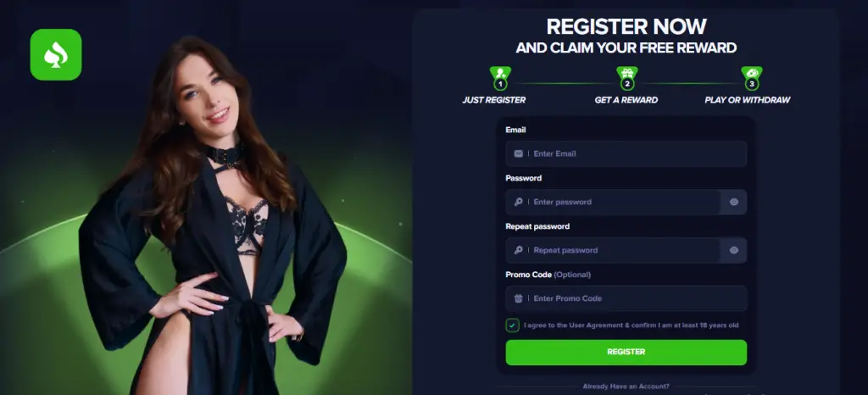Click the key icon in Password field
The width and height of the screenshot is (868, 395).
point(518,202)
